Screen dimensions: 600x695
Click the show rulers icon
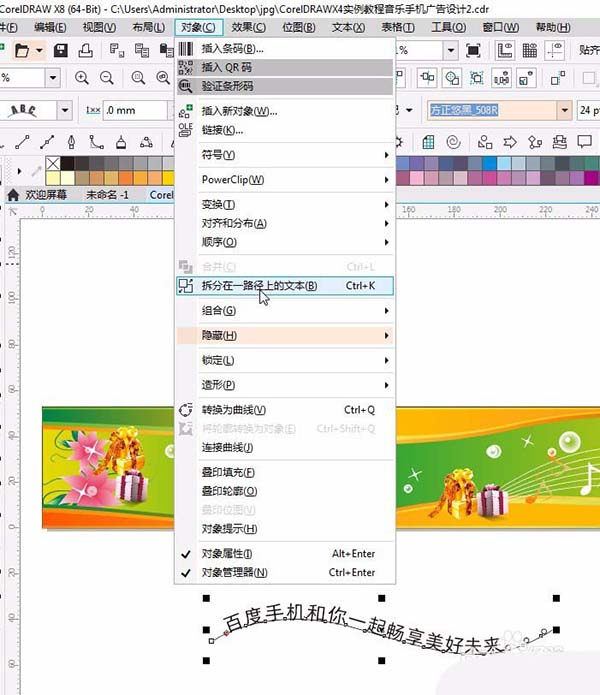pyautogui.click(x=504, y=51)
